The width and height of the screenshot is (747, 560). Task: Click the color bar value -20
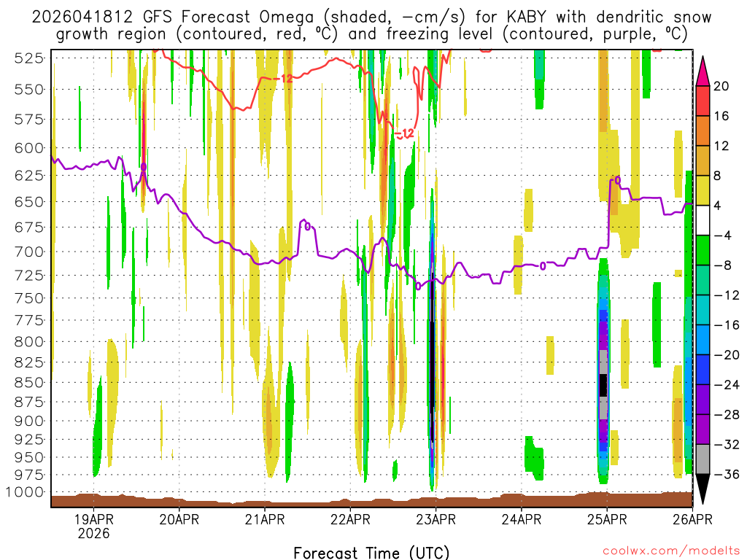click(x=727, y=355)
